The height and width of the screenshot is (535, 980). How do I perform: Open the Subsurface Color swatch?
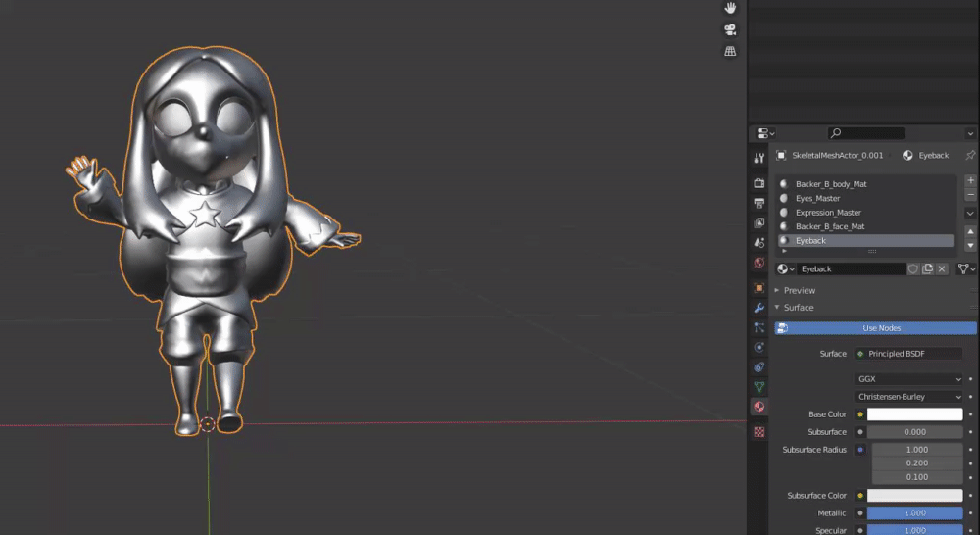(x=915, y=496)
